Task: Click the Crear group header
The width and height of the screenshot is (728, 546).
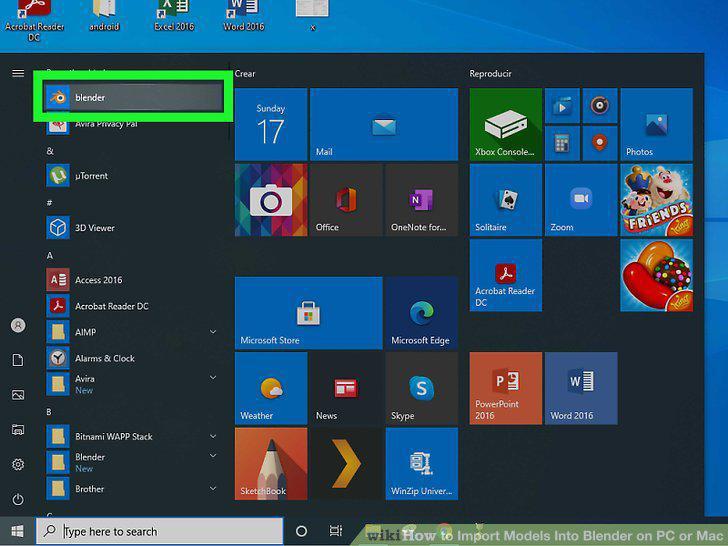Action: (245, 74)
